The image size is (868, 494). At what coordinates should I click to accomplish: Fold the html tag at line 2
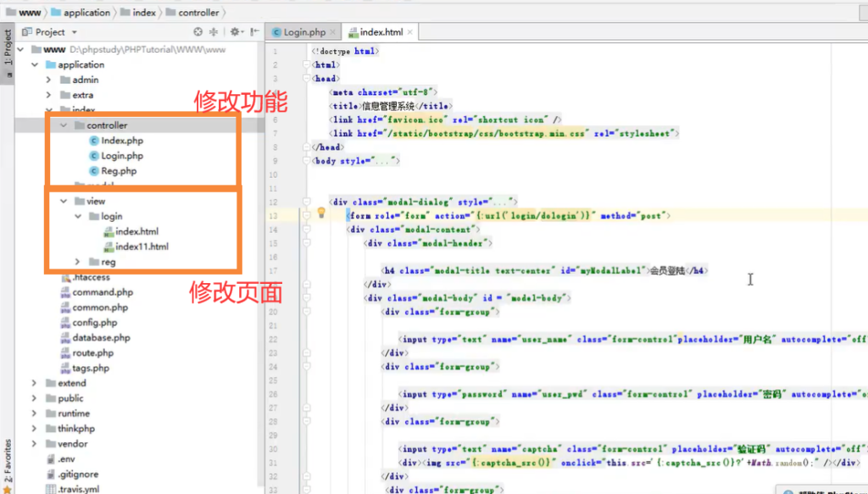tap(307, 64)
